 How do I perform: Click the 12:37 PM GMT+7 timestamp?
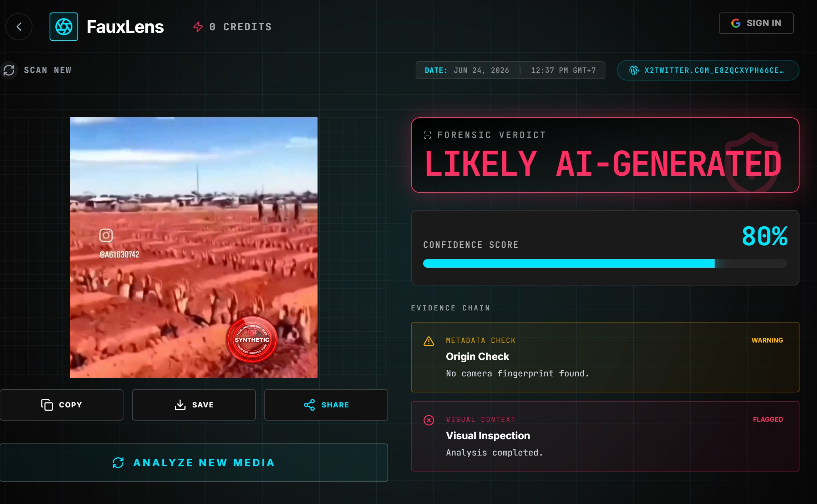pos(563,70)
